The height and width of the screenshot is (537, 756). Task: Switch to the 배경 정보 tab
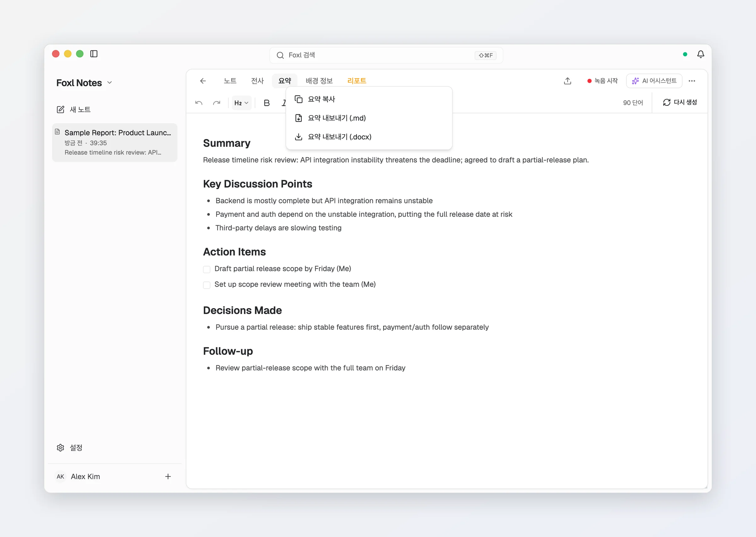click(319, 81)
